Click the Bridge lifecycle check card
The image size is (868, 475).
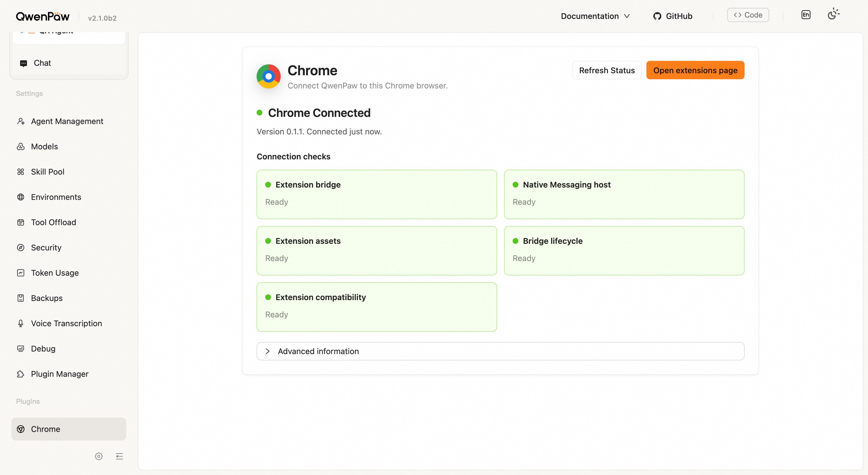pyautogui.click(x=624, y=251)
